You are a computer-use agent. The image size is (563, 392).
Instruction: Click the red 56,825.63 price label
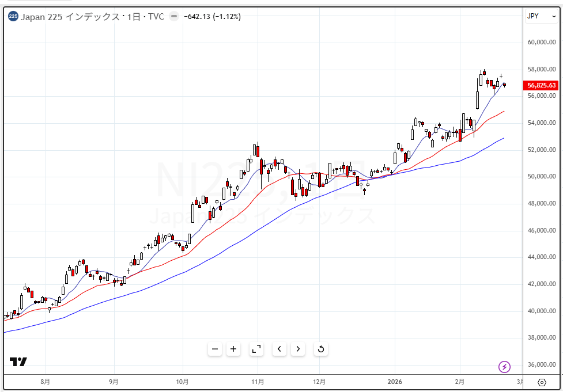[542, 85]
